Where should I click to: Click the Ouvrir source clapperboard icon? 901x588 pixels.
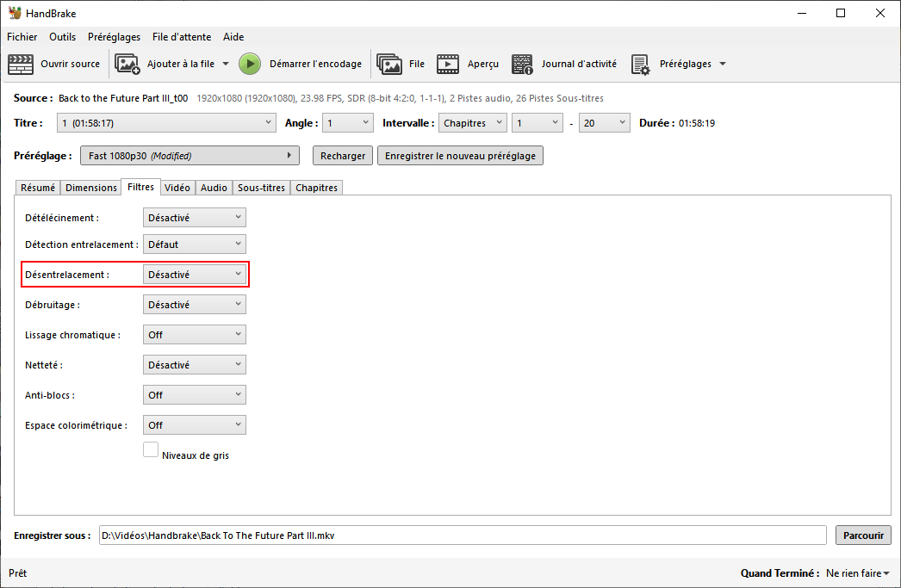[x=21, y=64]
